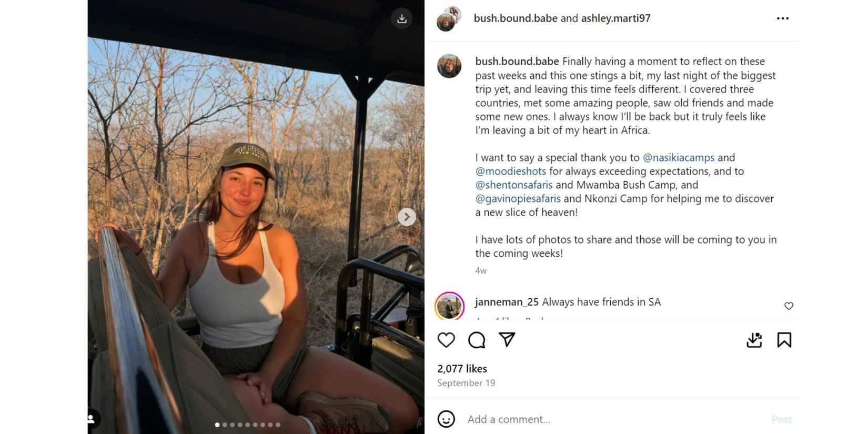The image size is (868, 434).
Task: Save the post with the bookmark icon
Action: pos(784,340)
